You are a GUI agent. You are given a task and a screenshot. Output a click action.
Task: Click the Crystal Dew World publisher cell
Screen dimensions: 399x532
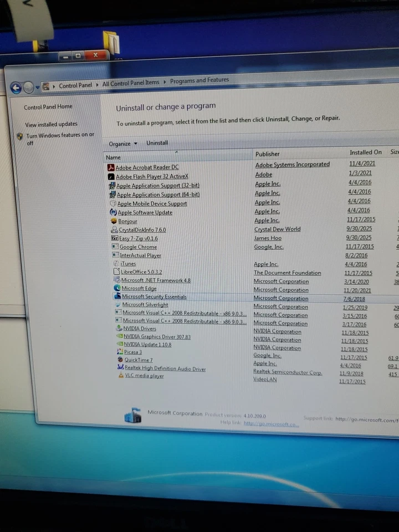(278, 229)
